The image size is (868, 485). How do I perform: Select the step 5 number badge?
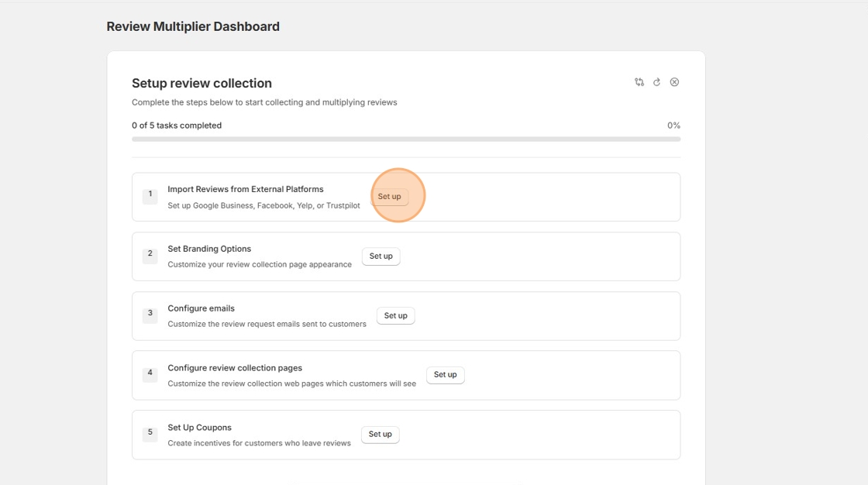pos(150,432)
